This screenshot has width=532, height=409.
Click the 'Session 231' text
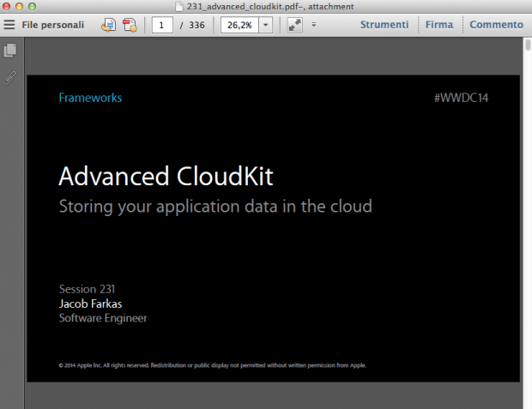pos(88,289)
